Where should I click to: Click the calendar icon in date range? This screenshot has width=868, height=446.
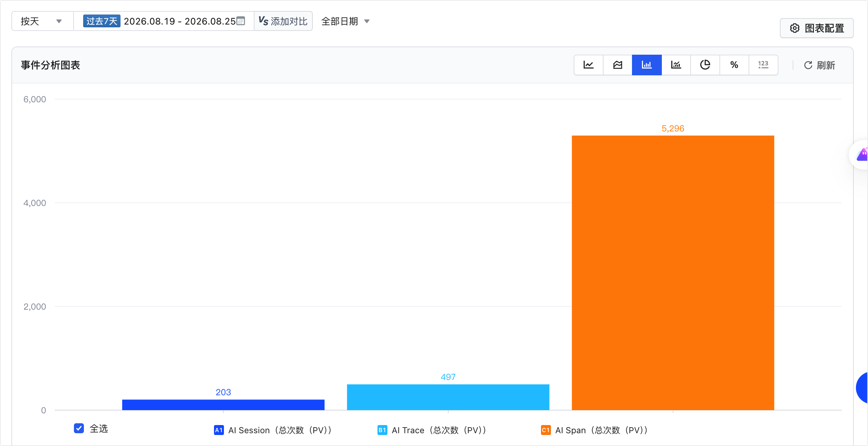click(x=241, y=21)
